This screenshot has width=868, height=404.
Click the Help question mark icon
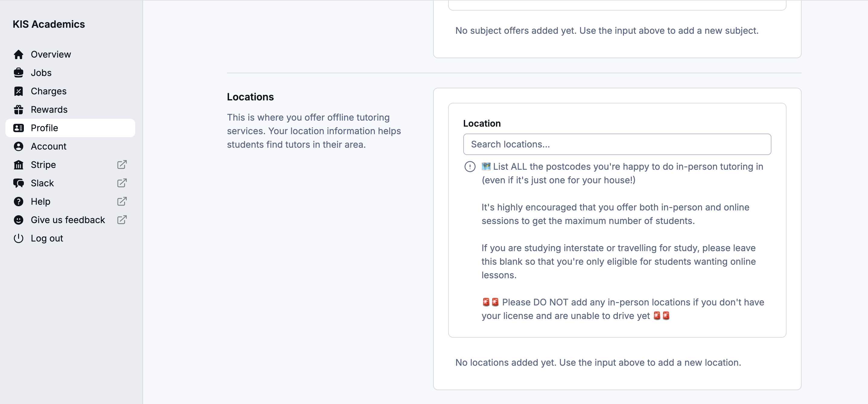point(18,202)
